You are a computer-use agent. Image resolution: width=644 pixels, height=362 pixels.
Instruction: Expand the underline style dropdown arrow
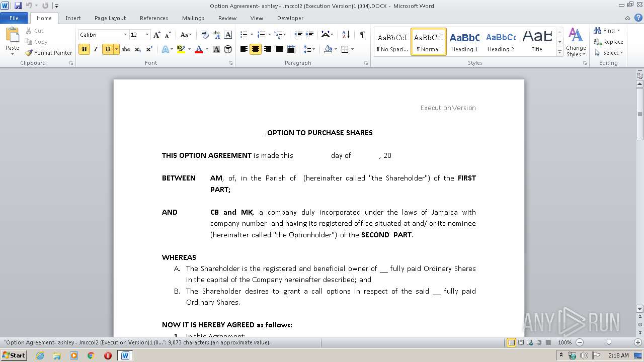[x=117, y=49]
